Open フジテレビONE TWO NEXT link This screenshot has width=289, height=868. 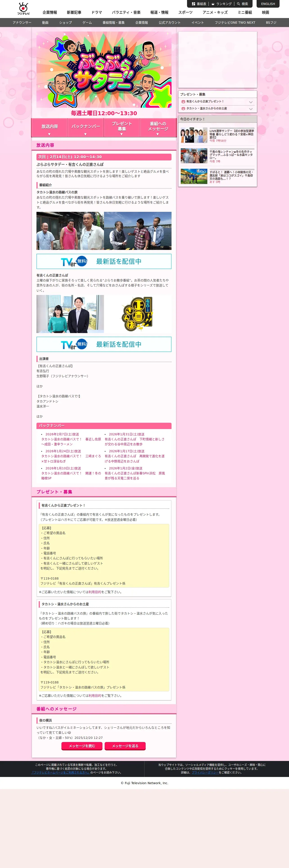(235, 23)
